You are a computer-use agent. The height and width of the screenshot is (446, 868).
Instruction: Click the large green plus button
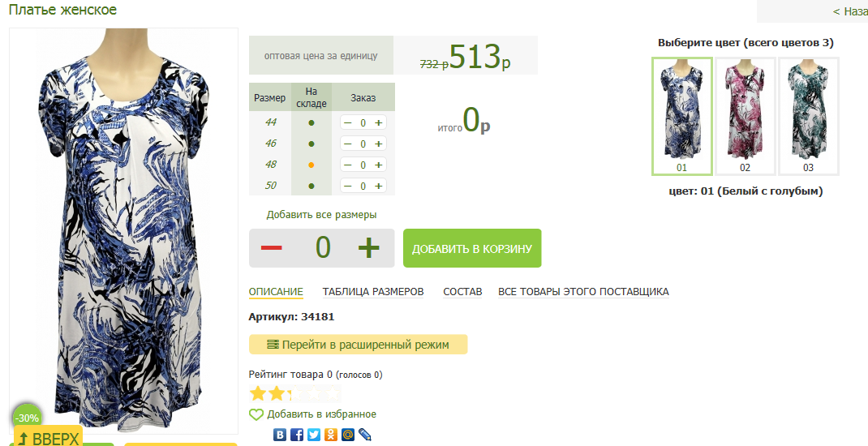pos(368,248)
